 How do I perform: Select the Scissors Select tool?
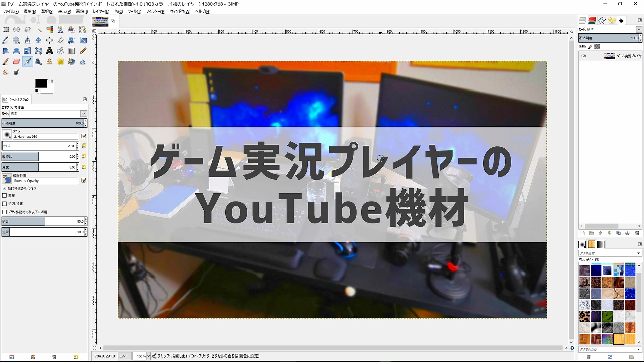pyautogui.click(x=61, y=29)
